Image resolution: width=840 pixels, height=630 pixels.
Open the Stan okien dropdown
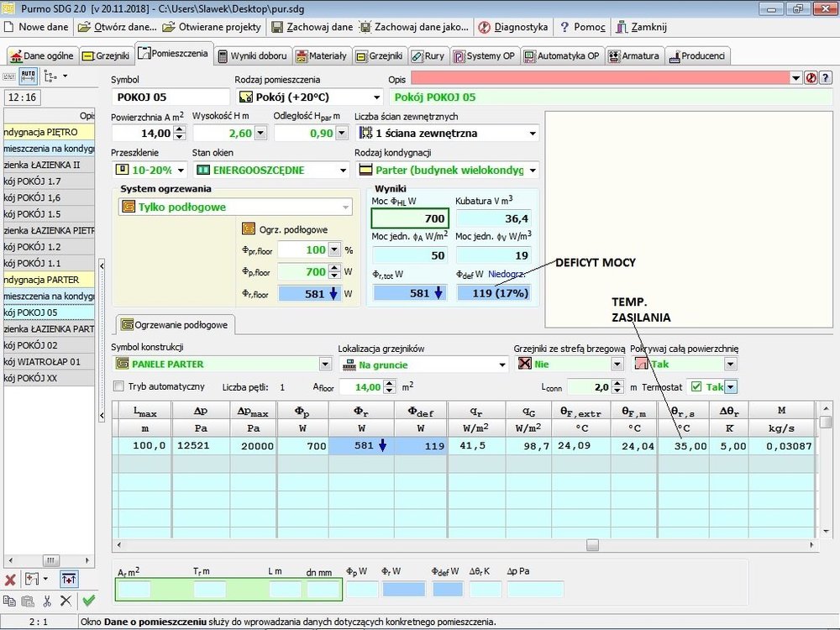point(342,171)
